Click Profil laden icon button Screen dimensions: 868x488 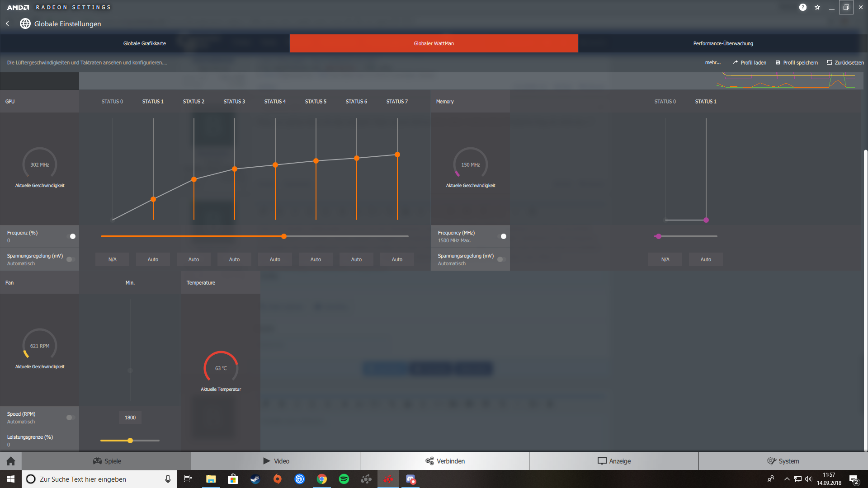[x=735, y=62]
